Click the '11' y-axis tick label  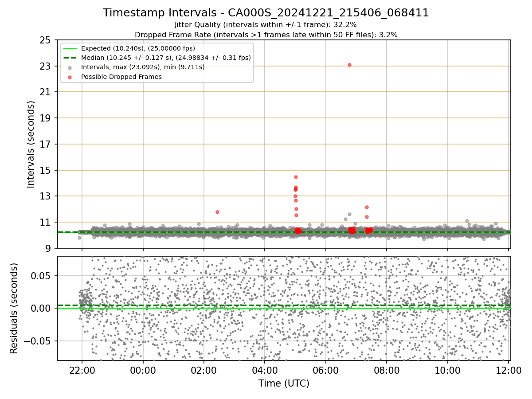(46, 222)
